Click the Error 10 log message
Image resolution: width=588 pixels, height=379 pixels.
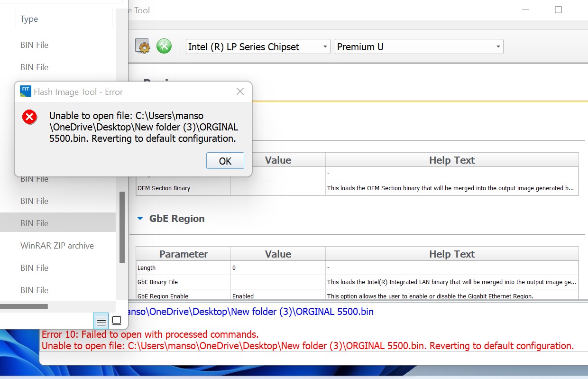(x=150, y=334)
